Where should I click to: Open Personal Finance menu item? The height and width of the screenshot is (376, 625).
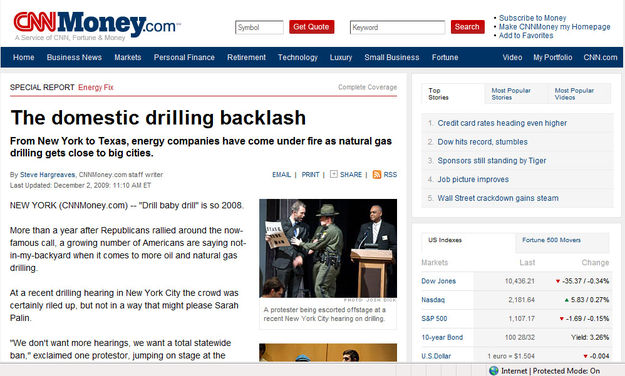(184, 57)
